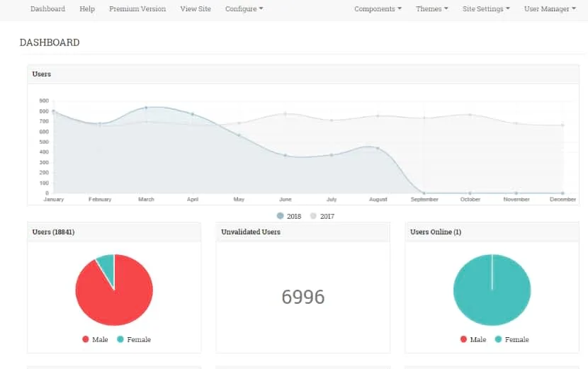Image resolution: width=588 pixels, height=369 pixels.
Task: Click the 2018 August data point
Action: 378,149
